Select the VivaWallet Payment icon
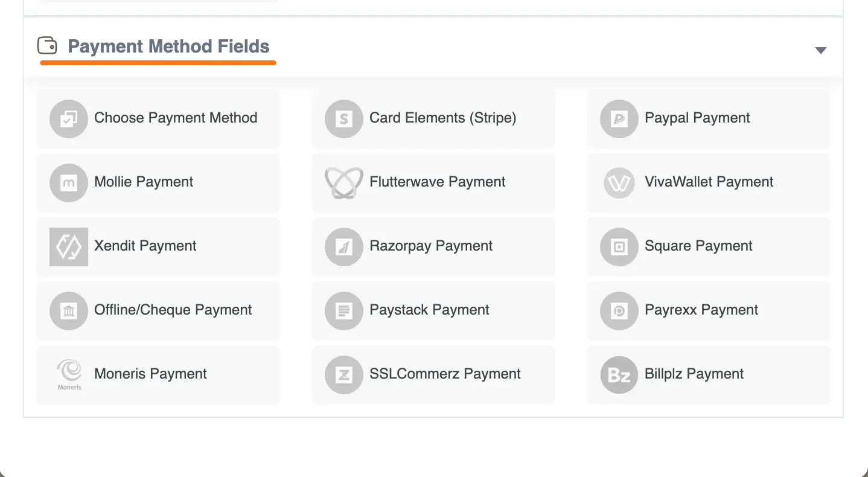This screenshot has height=477, width=868. 619,182
